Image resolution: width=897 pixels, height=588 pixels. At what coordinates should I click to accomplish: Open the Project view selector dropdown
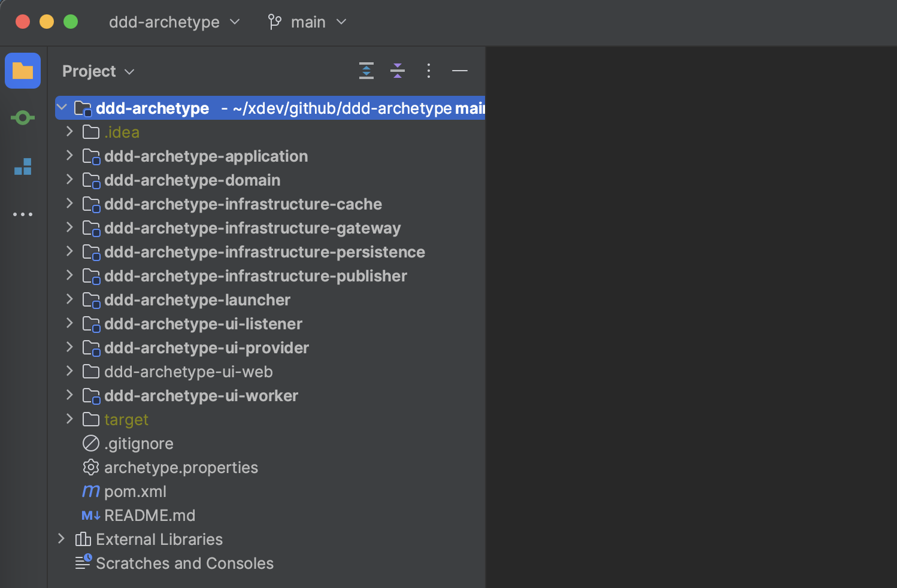click(98, 71)
